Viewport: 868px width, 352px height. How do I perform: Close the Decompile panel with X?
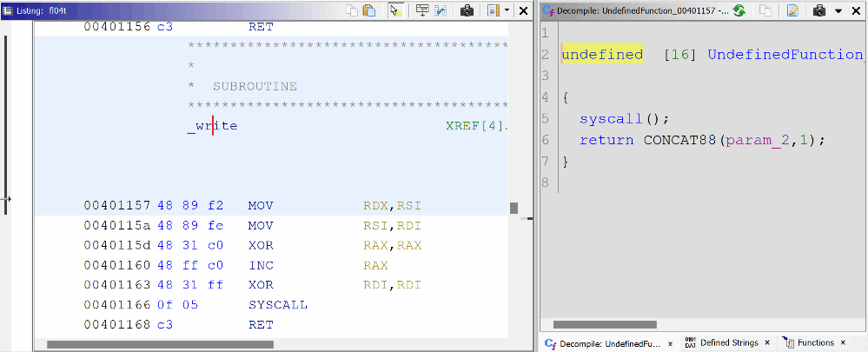tap(855, 10)
